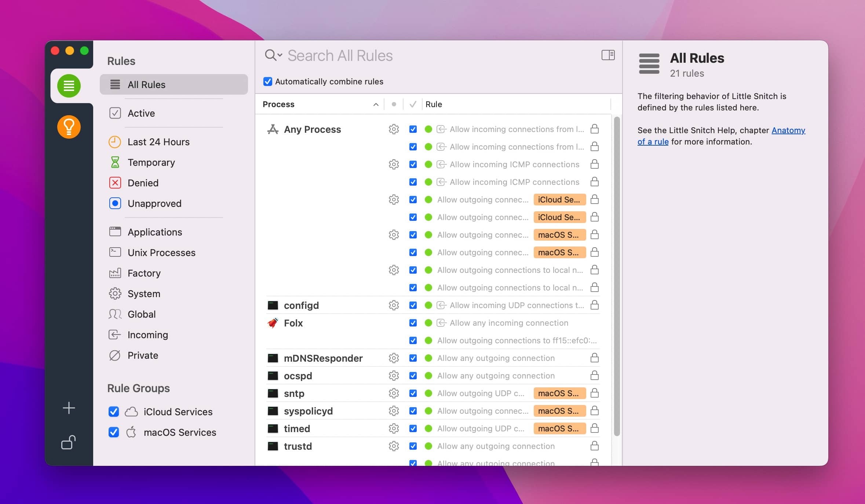This screenshot has height=504, width=865.
Task: Expand configd process settings gear
Action: [394, 305]
